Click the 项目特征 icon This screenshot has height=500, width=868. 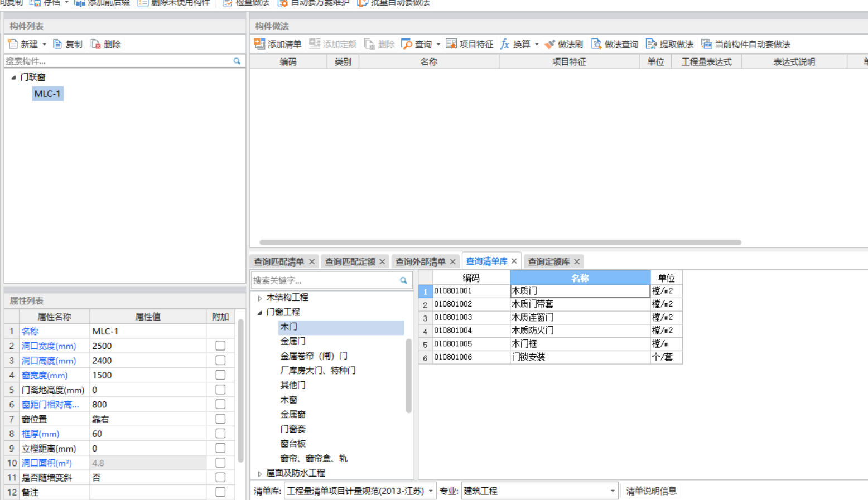pyautogui.click(x=451, y=43)
